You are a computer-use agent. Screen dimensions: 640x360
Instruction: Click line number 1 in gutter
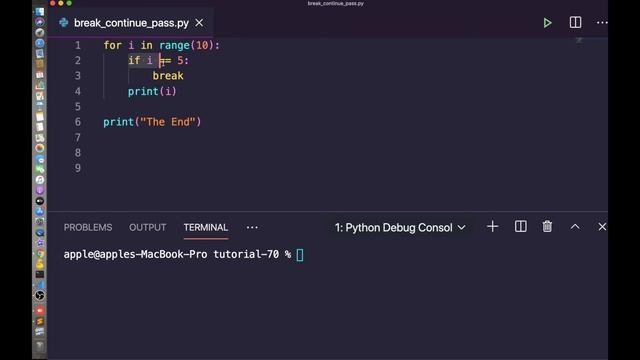78,45
